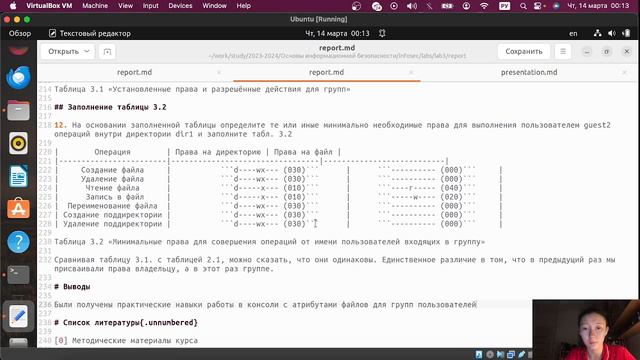This screenshot has height=360, width=640.
Task: Open the Input menu
Action: [x=150, y=6]
